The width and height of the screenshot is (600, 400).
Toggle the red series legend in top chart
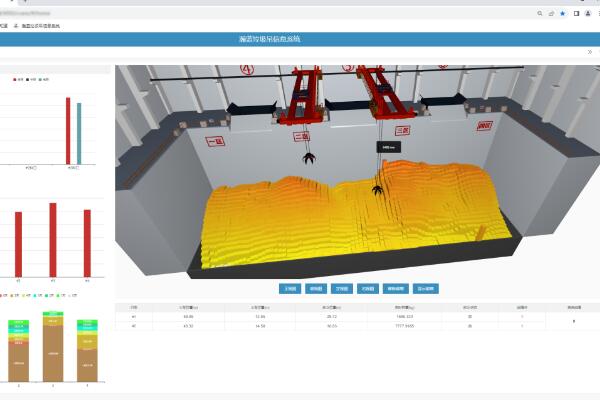pos(17,78)
